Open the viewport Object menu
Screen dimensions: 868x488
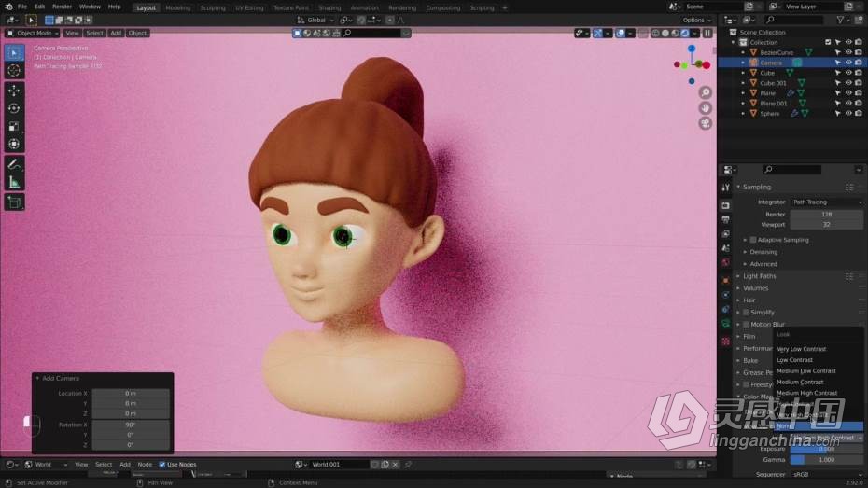[x=137, y=34]
